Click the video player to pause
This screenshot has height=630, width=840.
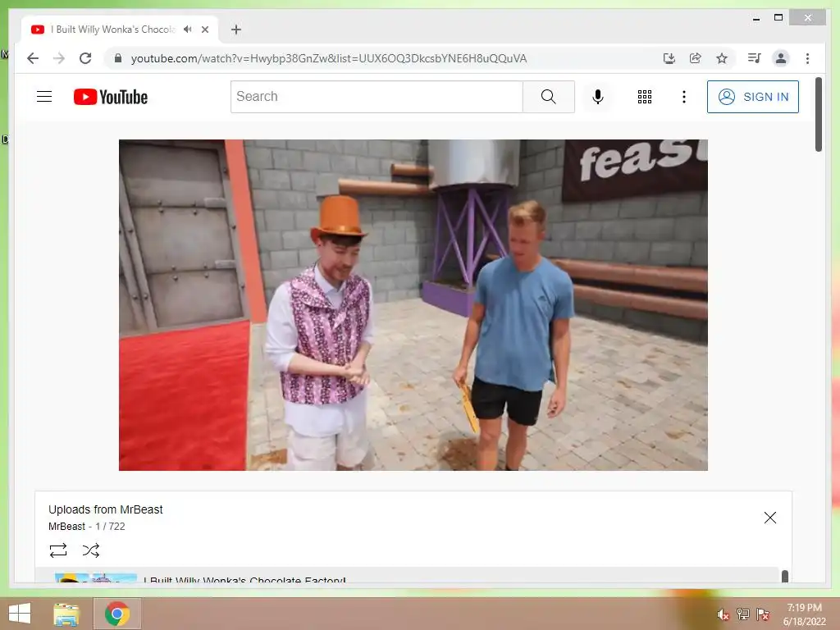[413, 305]
